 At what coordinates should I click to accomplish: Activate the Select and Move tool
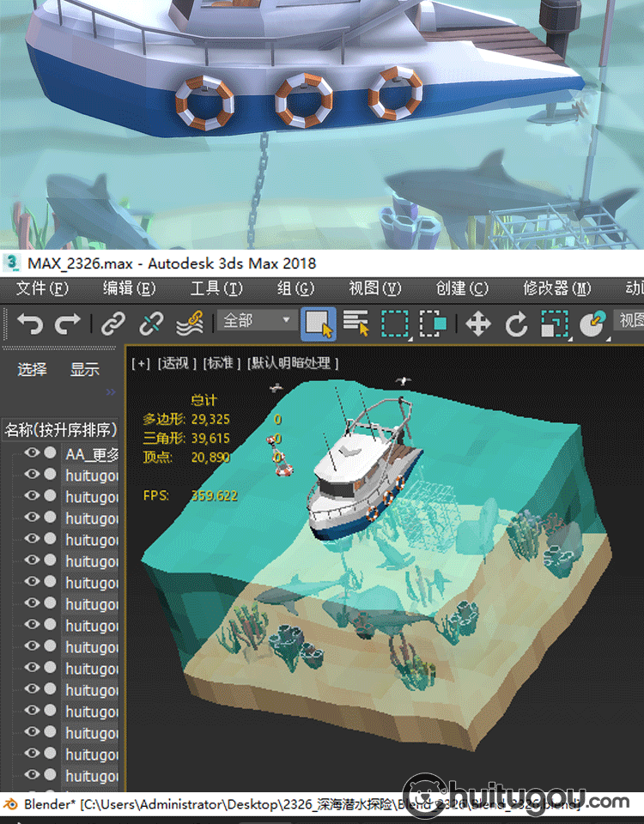[478, 324]
